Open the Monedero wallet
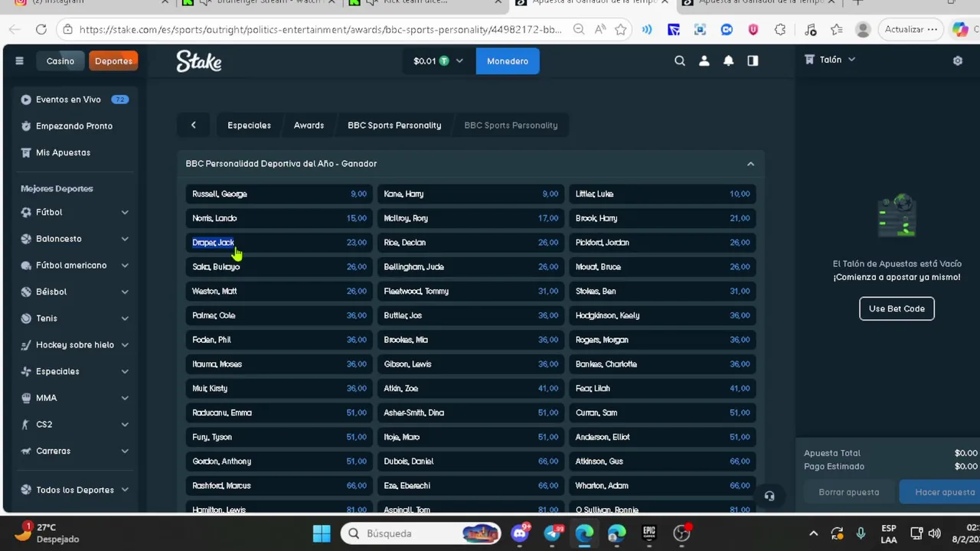Screen dimensions: 980x551 click(508, 61)
